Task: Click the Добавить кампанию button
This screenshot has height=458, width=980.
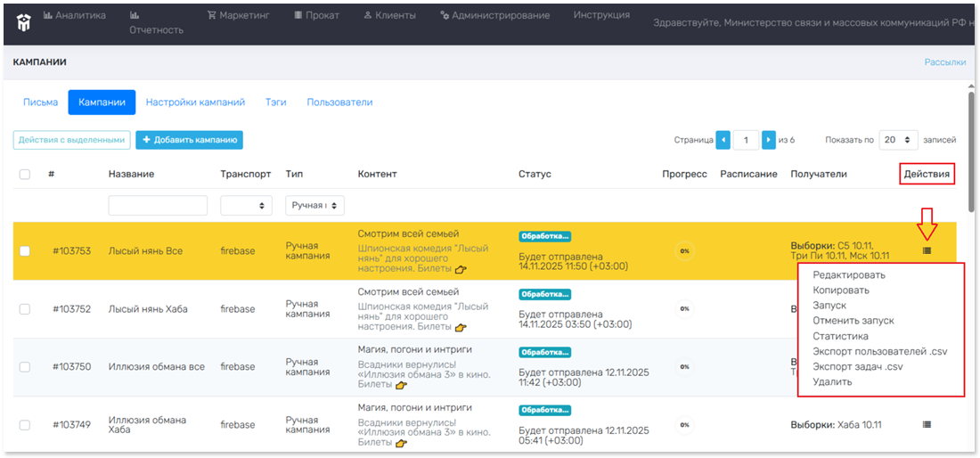Action: (189, 140)
